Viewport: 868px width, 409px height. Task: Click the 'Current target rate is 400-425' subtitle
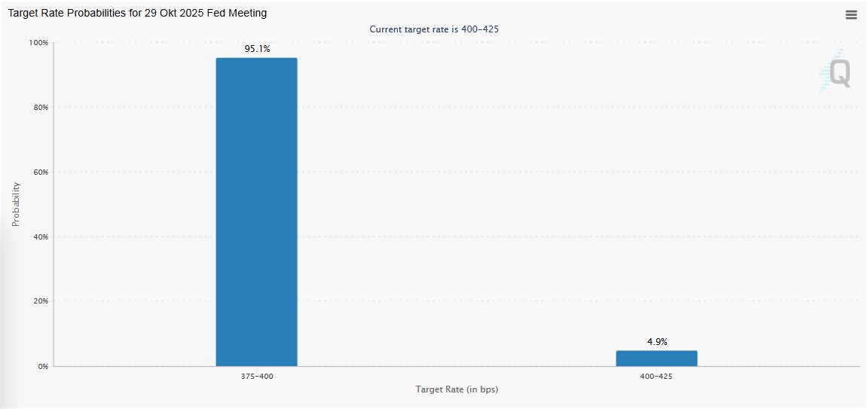tap(433, 29)
